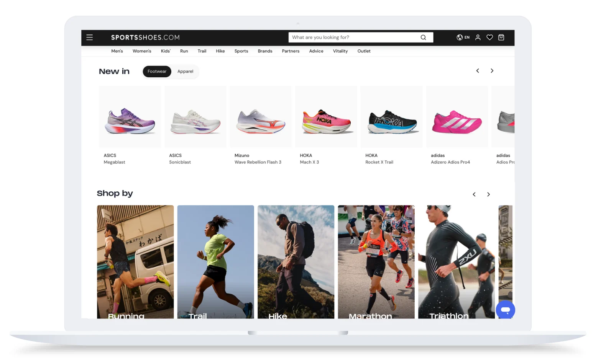Screen dimensions: 596x364
Task: Open the Brands menu
Action: [265, 51]
